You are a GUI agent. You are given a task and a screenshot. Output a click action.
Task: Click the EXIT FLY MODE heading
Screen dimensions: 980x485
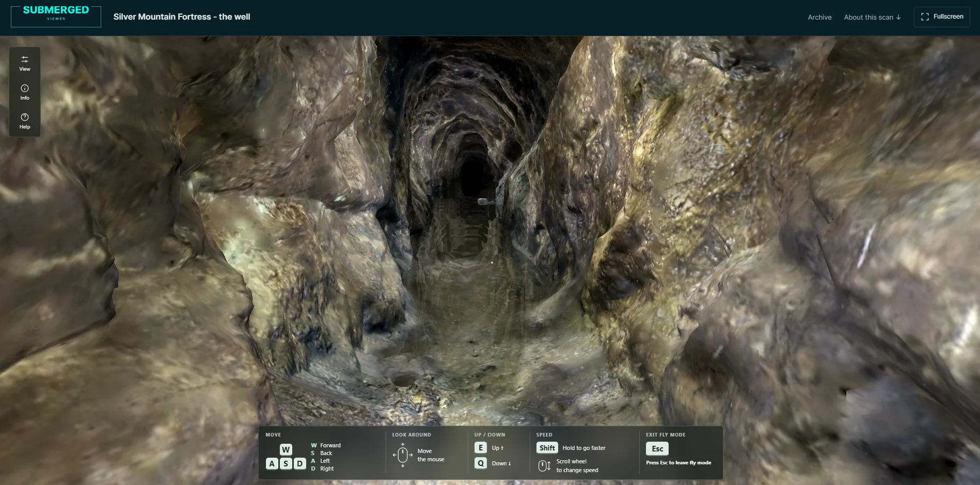coord(666,435)
